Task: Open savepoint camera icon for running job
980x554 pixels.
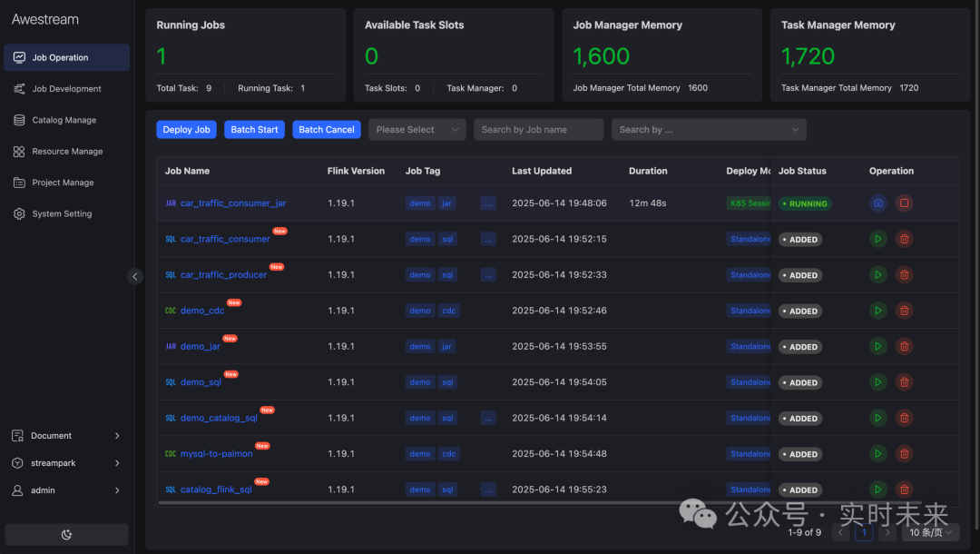Action: pyautogui.click(x=878, y=203)
